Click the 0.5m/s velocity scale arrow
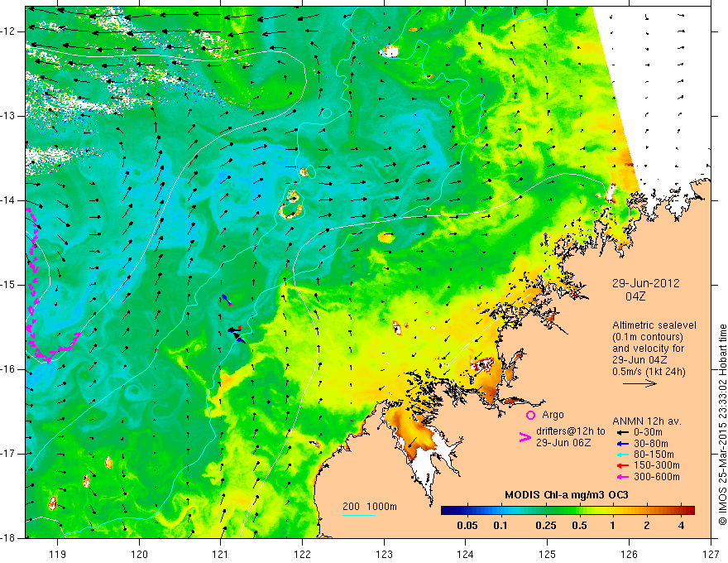The image size is (728, 563). 639,383
